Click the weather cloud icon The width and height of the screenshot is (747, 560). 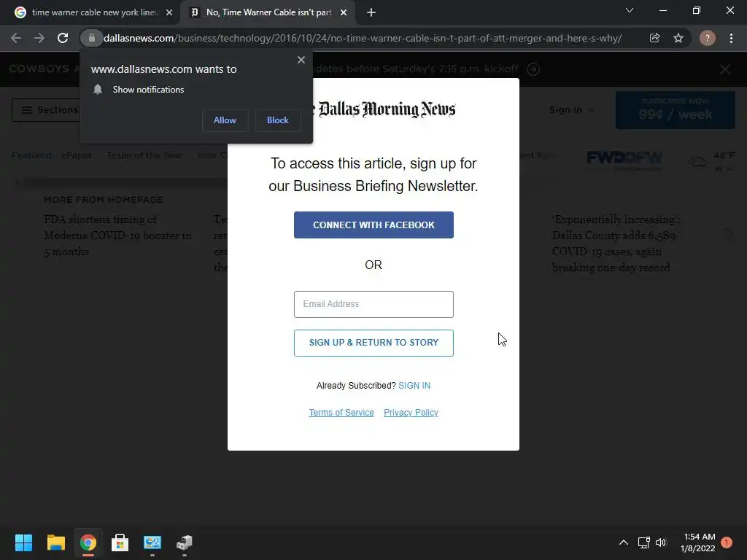697,163
